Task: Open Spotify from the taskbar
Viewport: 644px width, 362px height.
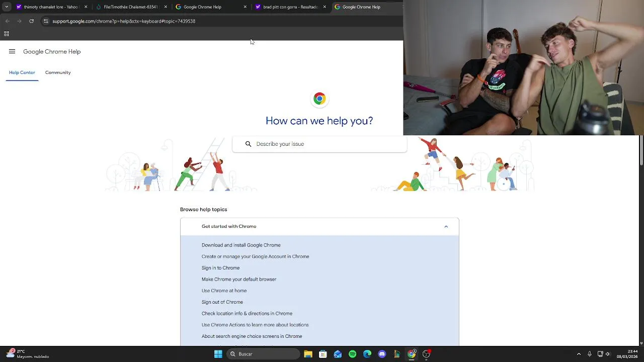Action: 352,354
